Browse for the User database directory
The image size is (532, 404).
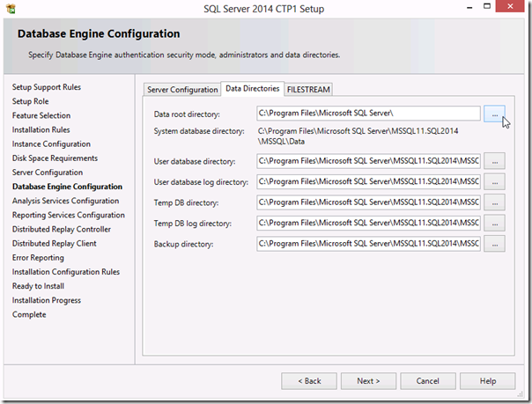coord(494,161)
